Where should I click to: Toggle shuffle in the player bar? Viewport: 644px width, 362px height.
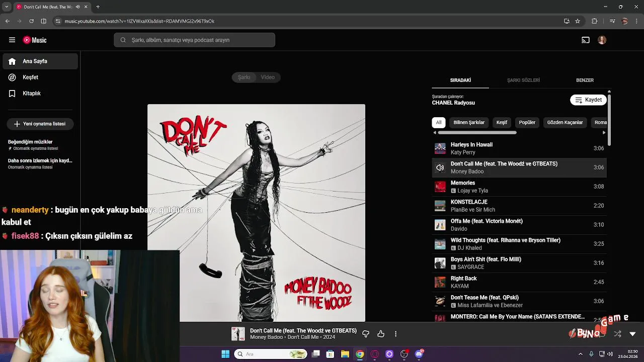coord(618,334)
